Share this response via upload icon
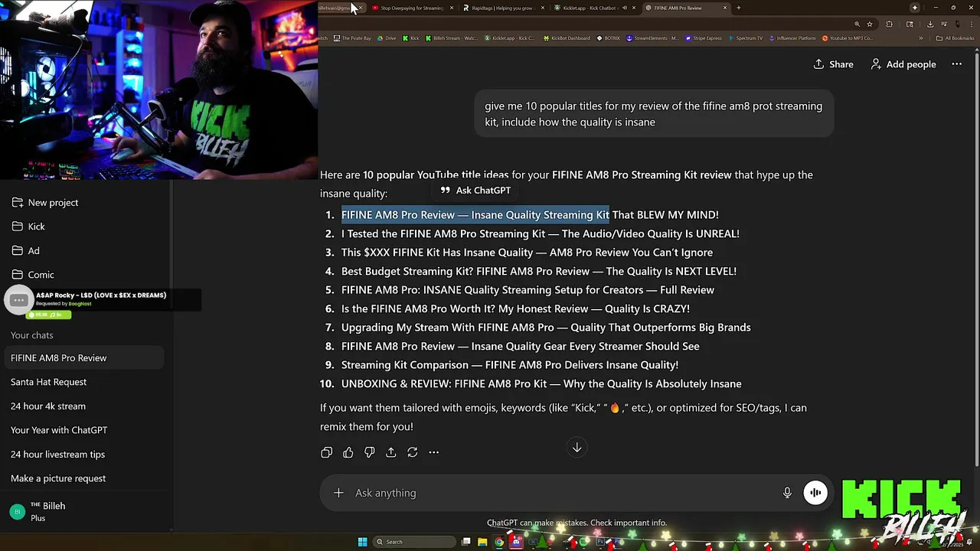 click(x=391, y=452)
